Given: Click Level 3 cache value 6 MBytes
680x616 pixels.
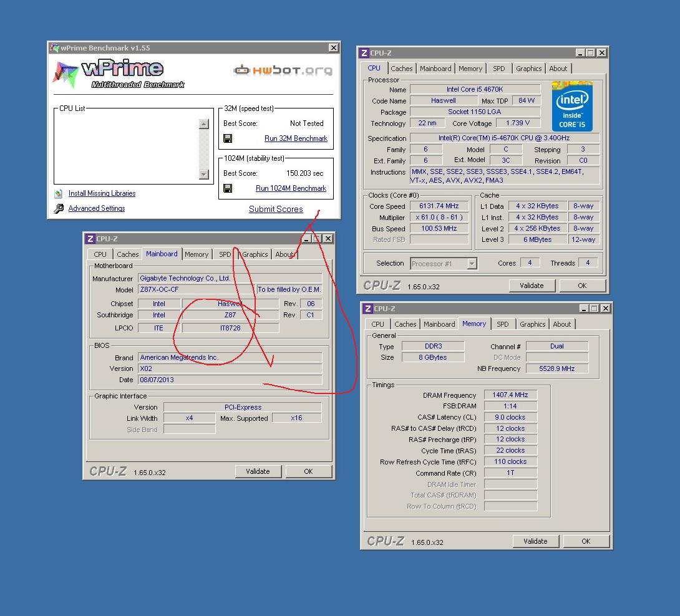Looking at the screenshot, I should pos(537,239).
